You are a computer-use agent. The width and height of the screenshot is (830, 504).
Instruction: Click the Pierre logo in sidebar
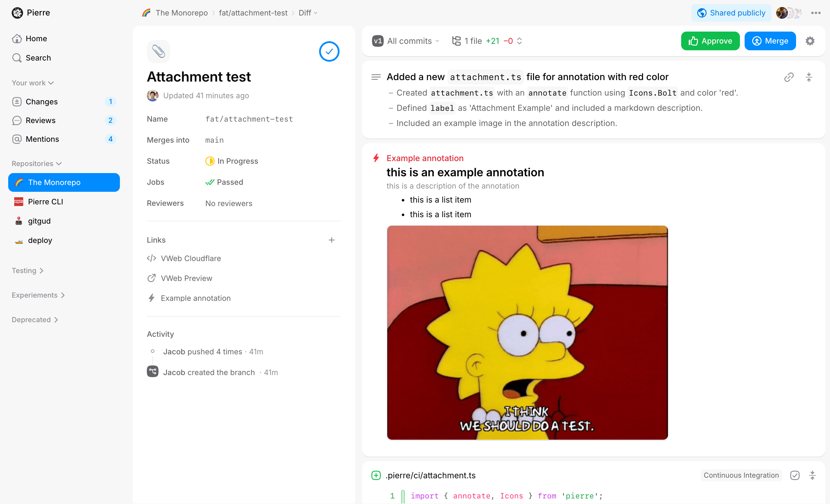coord(17,13)
